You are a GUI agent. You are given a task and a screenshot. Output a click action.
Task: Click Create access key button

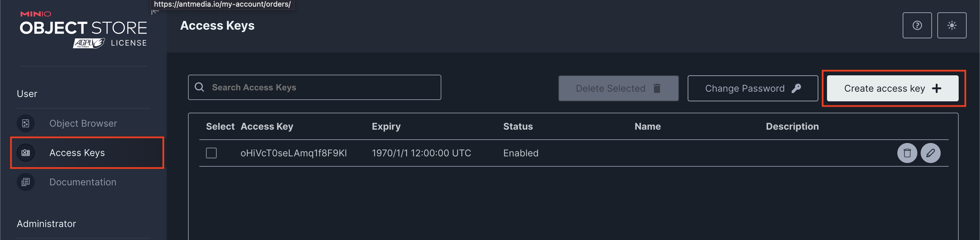[x=893, y=88]
